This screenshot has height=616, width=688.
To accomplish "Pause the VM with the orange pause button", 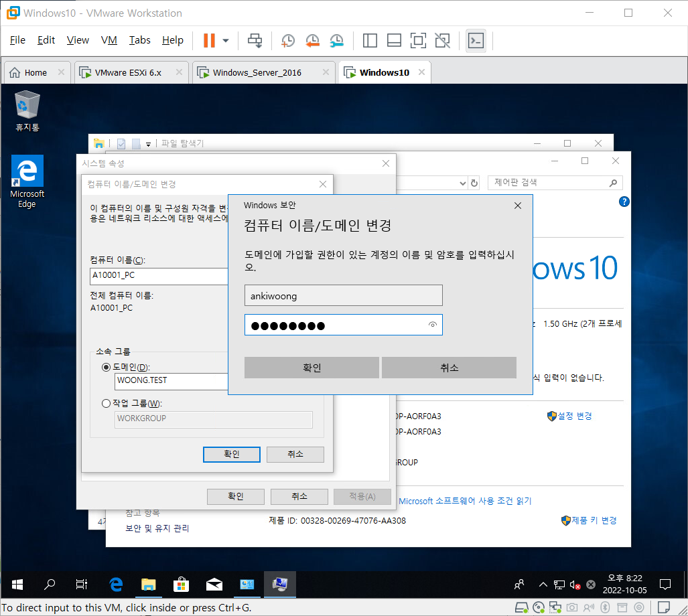I will click(209, 40).
